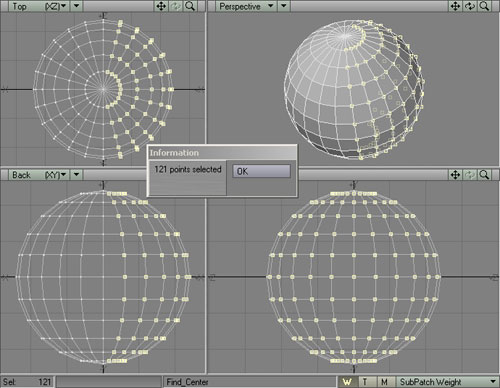Click the rotate icon in bottom-right viewport

tap(470, 175)
